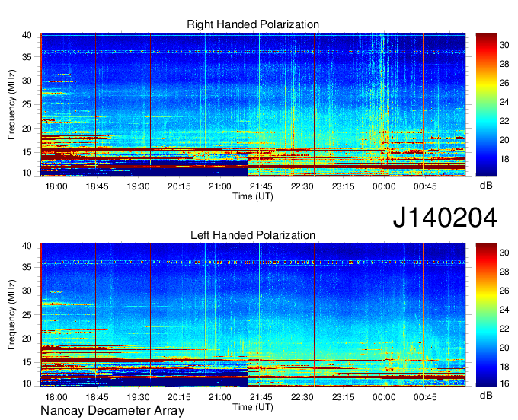
Task: Click 18:00 time tick on Right Handed plot
Action: (x=56, y=186)
